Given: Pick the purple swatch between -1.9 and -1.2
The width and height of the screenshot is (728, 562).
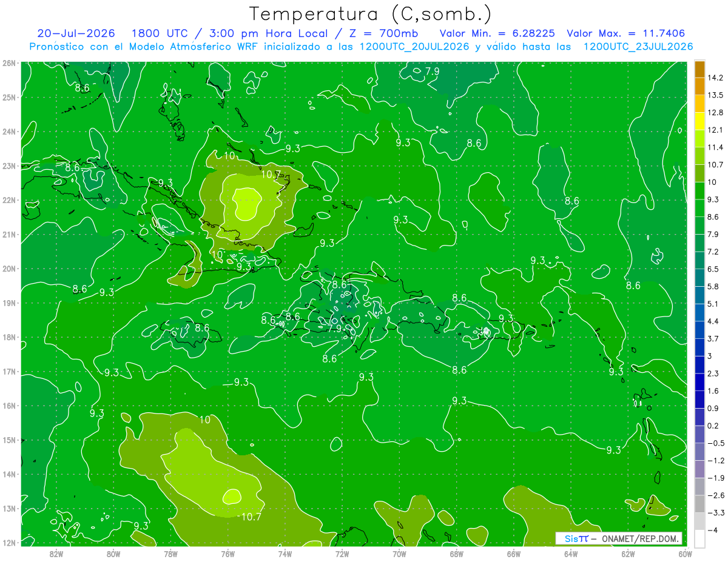Looking at the screenshot, I should click(x=699, y=469).
